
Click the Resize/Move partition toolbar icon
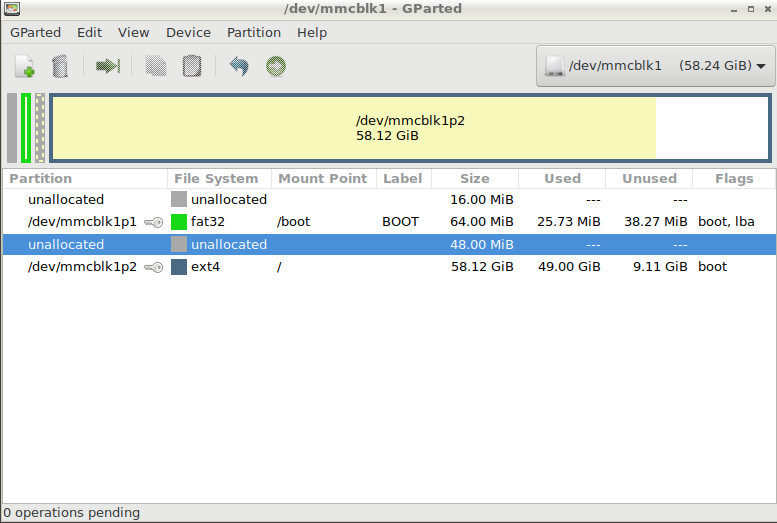(108, 67)
